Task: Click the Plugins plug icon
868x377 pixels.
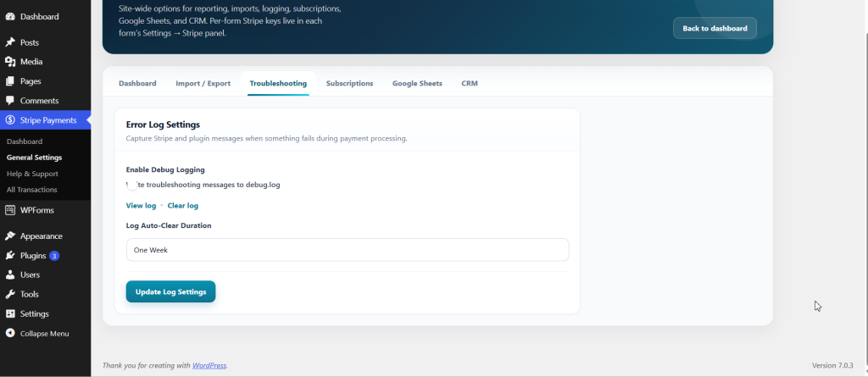Action: [x=10, y=256]
